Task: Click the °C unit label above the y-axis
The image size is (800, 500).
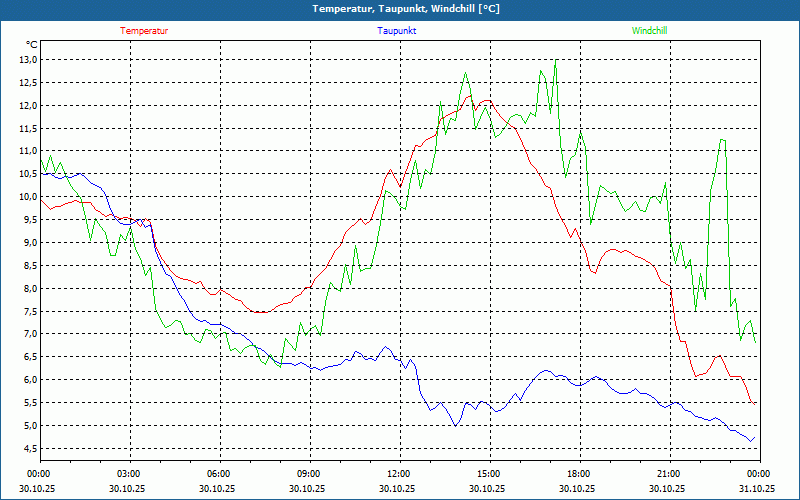Action: [31, 45]
